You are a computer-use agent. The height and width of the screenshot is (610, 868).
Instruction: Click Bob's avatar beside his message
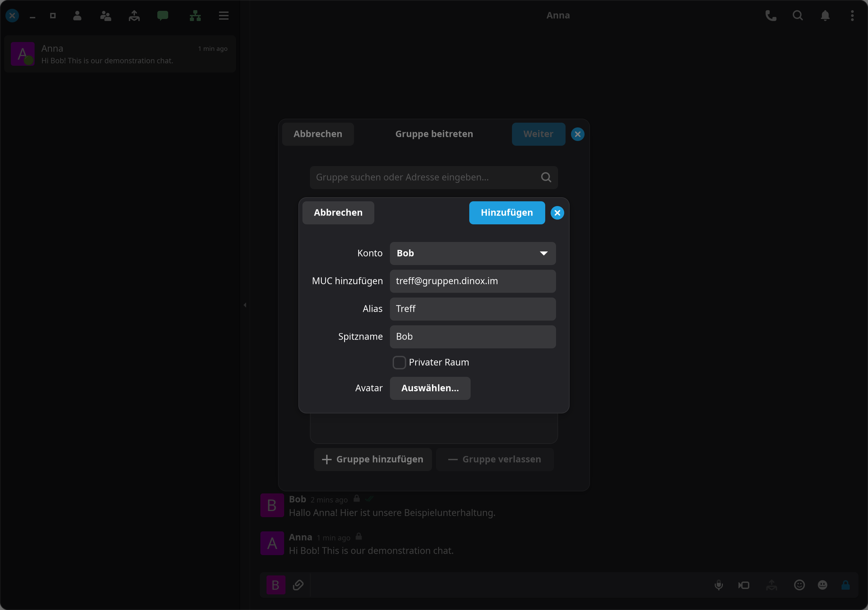click(272, 505)
